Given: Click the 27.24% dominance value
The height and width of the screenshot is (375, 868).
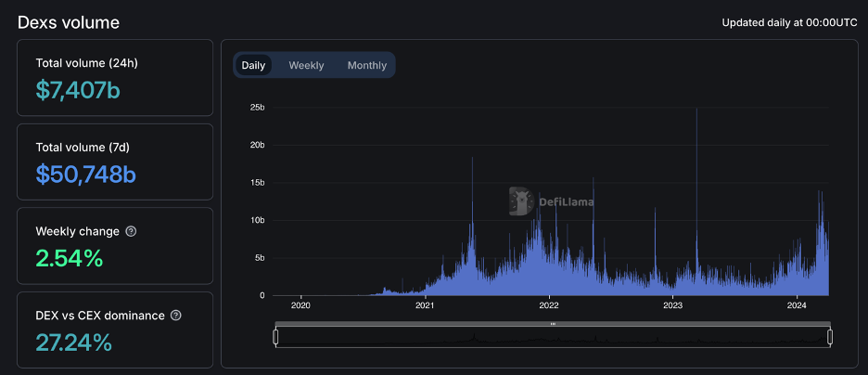Looking at the screenshot, I should pos(73,343).
